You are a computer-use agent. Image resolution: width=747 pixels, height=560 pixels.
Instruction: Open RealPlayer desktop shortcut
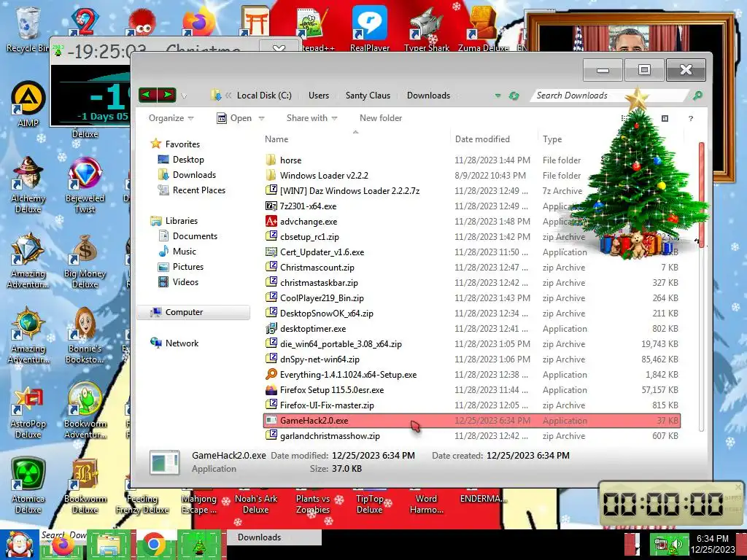[x=370, y=28]
